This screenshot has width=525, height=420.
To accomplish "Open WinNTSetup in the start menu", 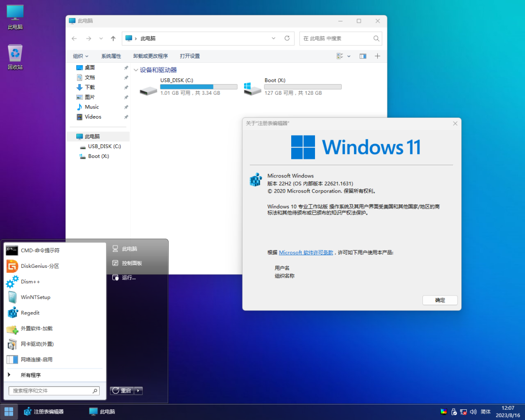I will tap(35, 297).
